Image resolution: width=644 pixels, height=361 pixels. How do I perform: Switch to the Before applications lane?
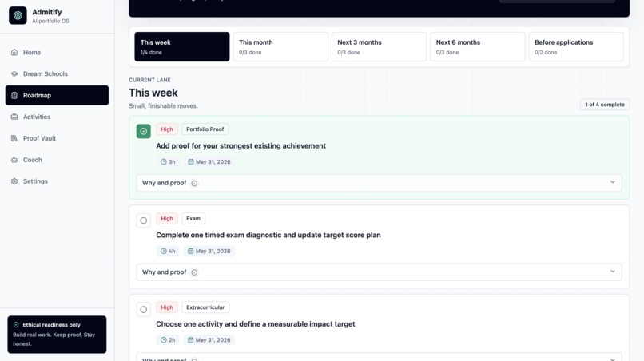tap(576, 47)
